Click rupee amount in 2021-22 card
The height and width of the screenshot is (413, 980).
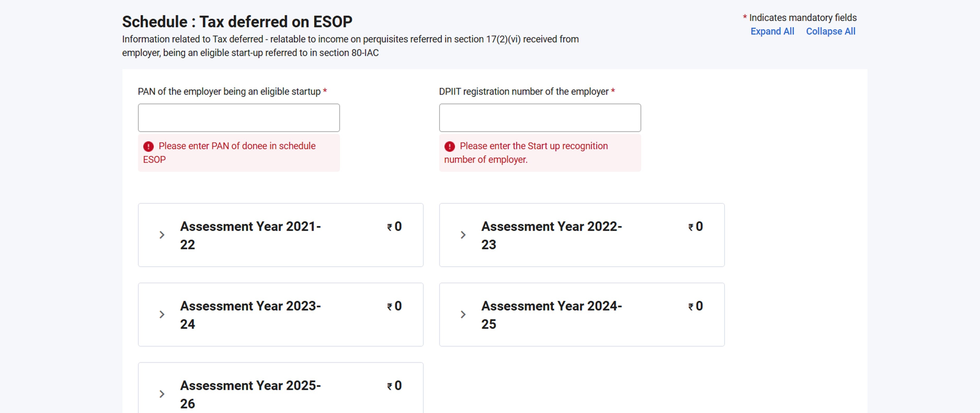394,226
